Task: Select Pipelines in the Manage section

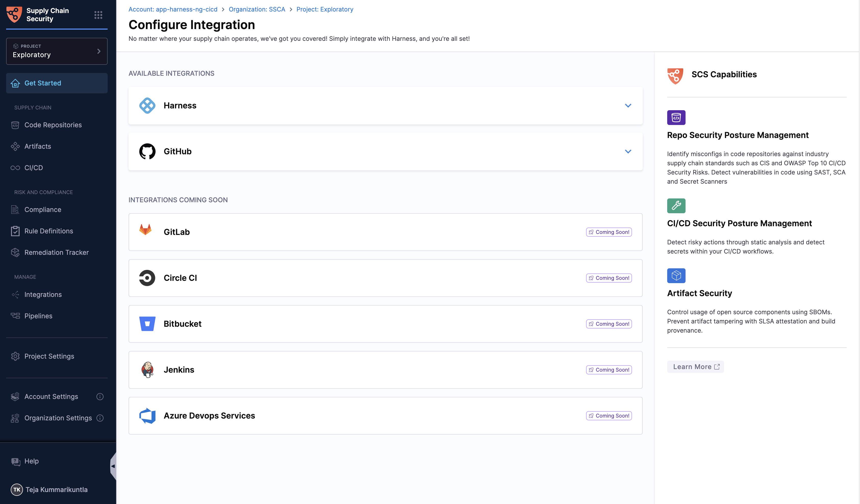Action: (x=38, y=316)
